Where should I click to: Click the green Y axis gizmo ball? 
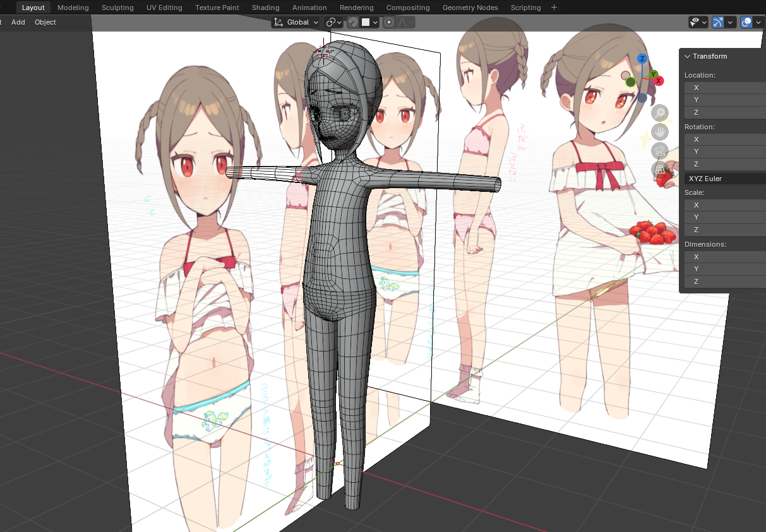tap(654, 74)
